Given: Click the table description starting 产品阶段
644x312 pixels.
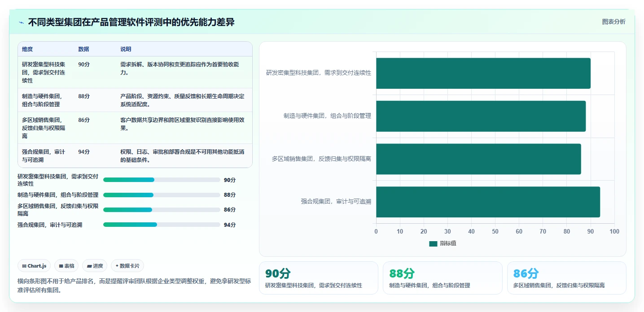Looking at the screenshot, I should tap(182, 100).
